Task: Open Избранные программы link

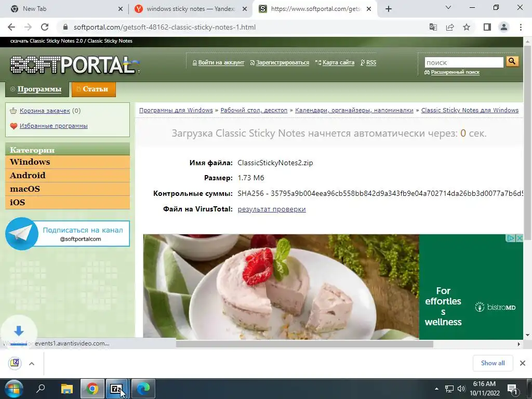Action: point(54,126)
